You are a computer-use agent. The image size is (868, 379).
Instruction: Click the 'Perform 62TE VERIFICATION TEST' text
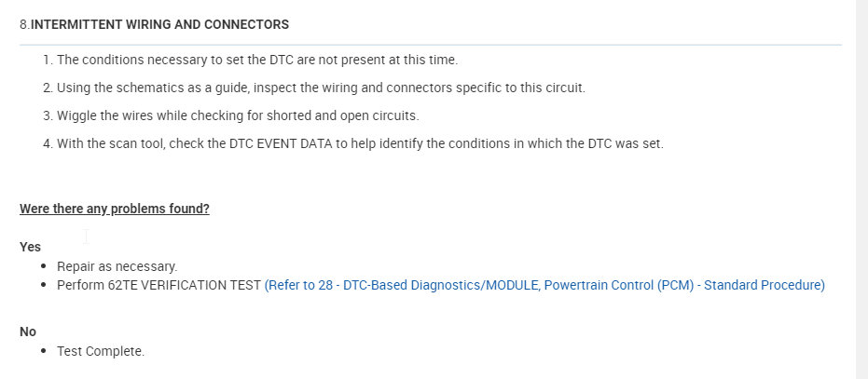click(x=158, y=285)
